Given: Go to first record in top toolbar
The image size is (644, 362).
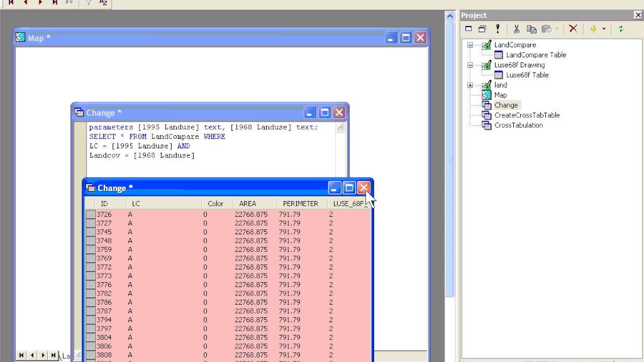Looking at the screenshot, I should [x=11, y=3].
